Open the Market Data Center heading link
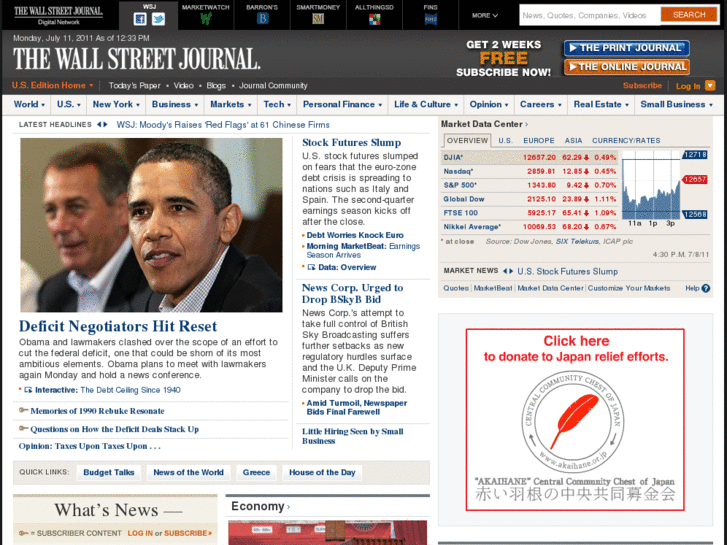This screenshot has height=545, width=727. tap(484, 124)
